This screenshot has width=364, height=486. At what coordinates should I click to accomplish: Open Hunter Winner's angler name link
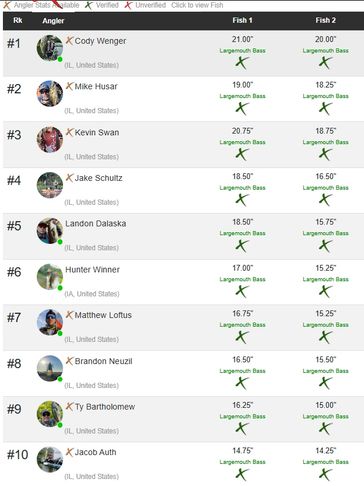pos(92,269)
